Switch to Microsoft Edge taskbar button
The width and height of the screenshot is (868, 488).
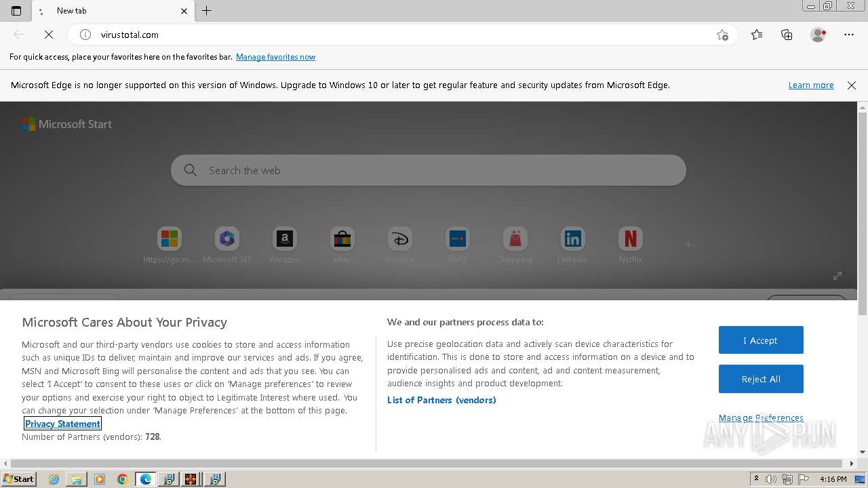[x=146, y=479]
